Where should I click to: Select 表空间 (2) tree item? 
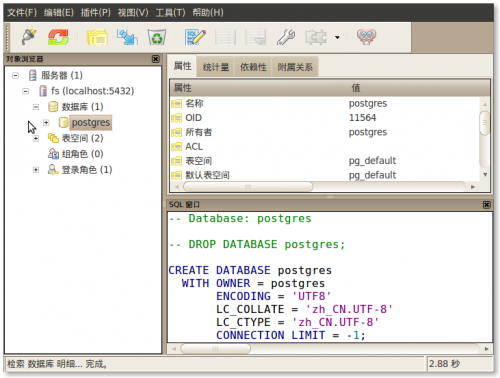tap(82, 138)
